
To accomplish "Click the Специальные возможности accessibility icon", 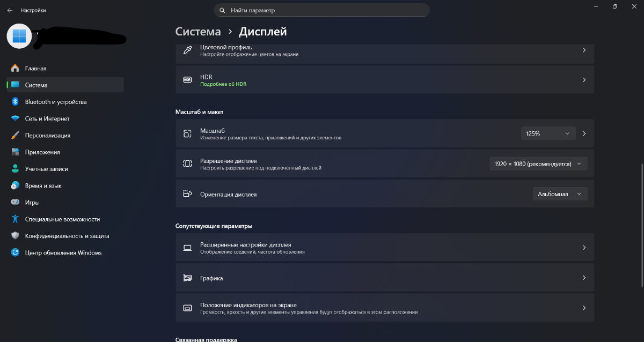I will [x=15, y=219].
